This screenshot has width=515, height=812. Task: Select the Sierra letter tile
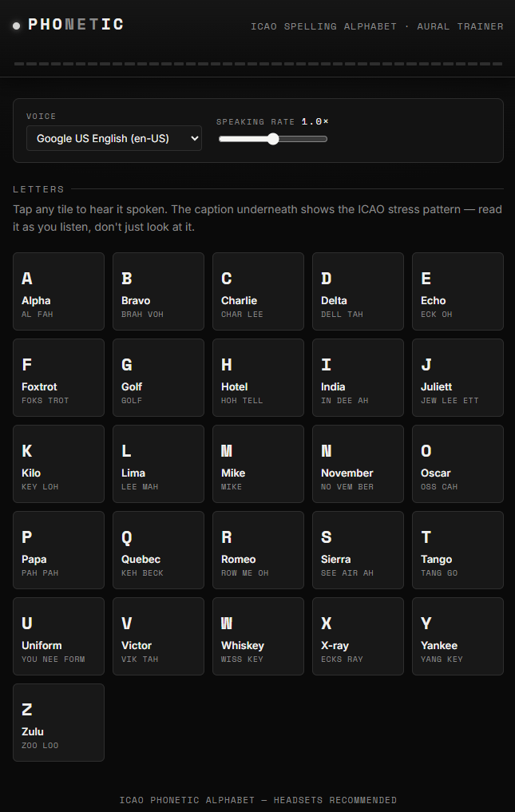(x=358, y=550)
